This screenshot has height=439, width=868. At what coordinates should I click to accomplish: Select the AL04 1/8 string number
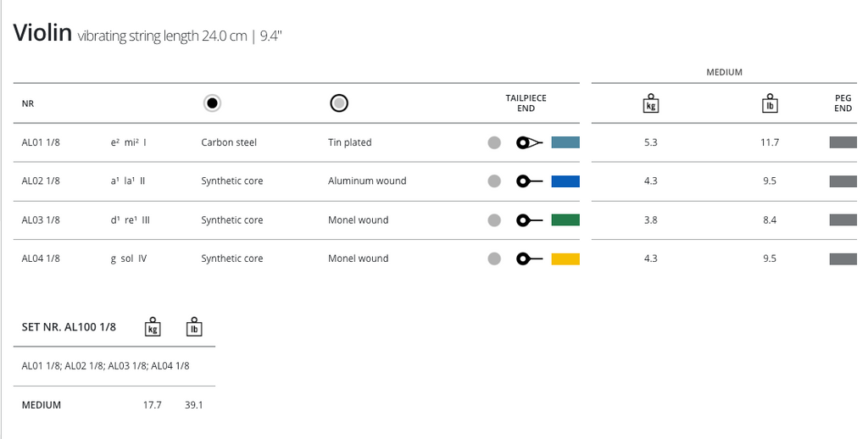point(41,258)
